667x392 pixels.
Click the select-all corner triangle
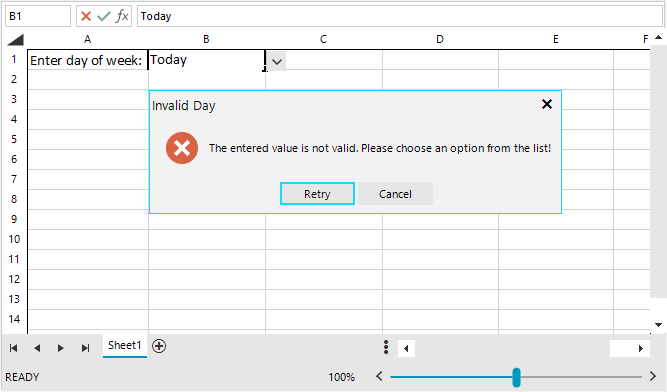(x=16, y=40)
